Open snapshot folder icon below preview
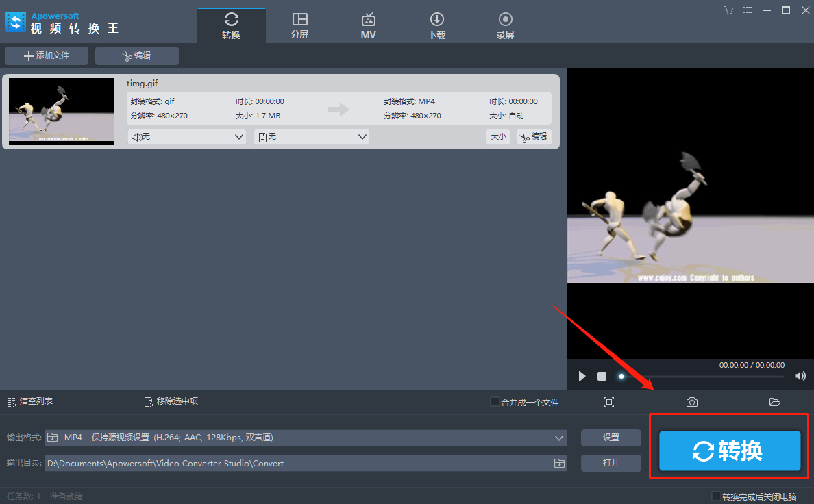This screenshot has height=504, width=814. [774, 402]
